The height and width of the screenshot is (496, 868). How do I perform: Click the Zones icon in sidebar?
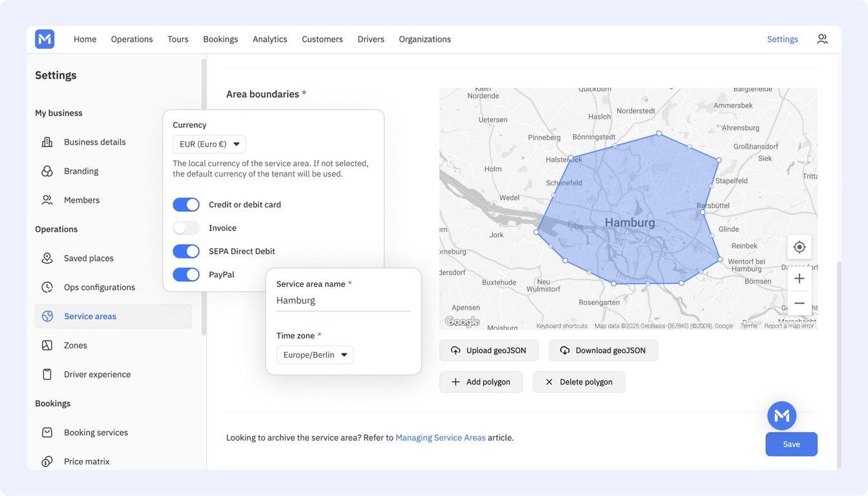[47, 346]
